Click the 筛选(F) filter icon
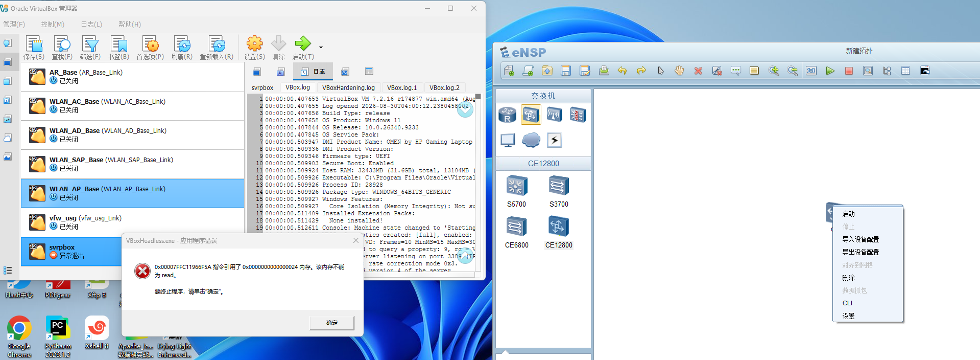 coord(90,48)
